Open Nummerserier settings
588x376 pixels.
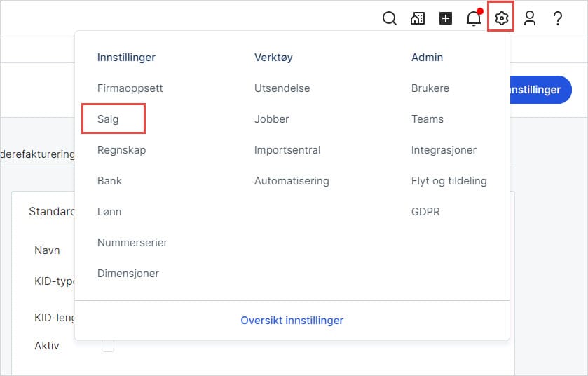pyautogui.click(x=132, y=243)
